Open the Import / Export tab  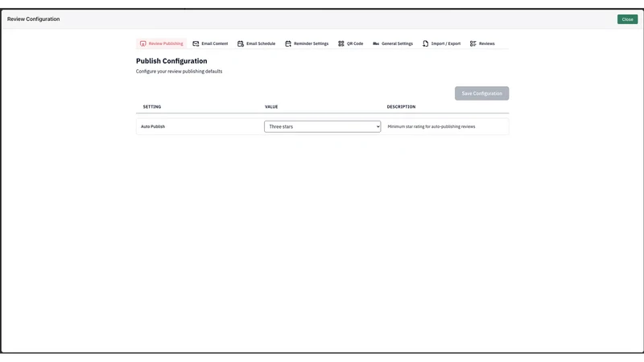pyautogui.click(x=441, y=43)
